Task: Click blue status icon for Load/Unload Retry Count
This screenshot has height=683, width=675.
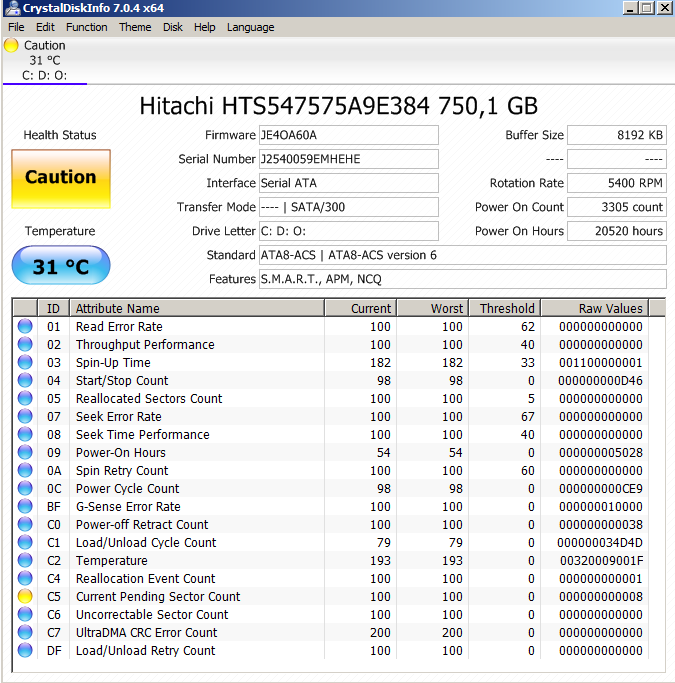Action: pos(25,650)
